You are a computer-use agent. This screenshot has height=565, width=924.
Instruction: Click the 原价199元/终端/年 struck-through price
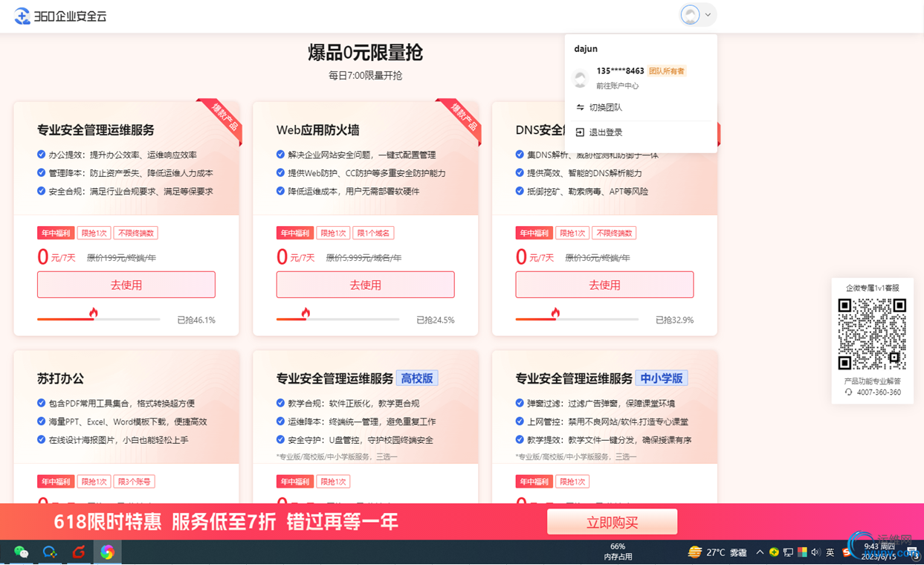pyautogui.click(x=121, y=258)
